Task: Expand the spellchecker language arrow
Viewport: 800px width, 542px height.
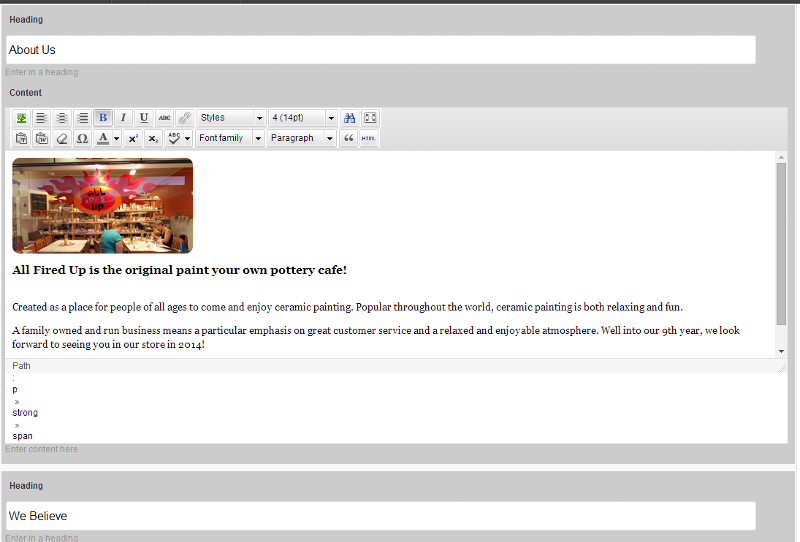Action: [x=187, y=138]
